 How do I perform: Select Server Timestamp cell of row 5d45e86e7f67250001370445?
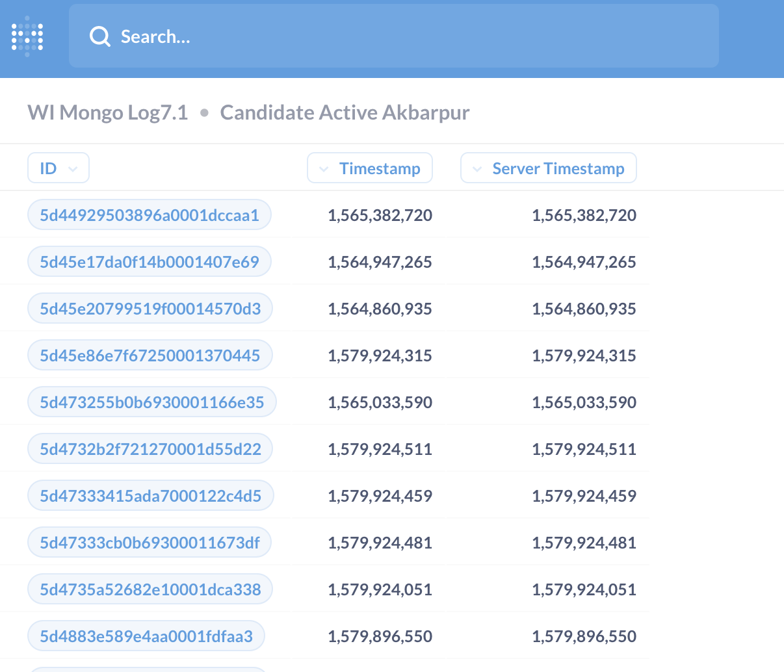[584, 355]
